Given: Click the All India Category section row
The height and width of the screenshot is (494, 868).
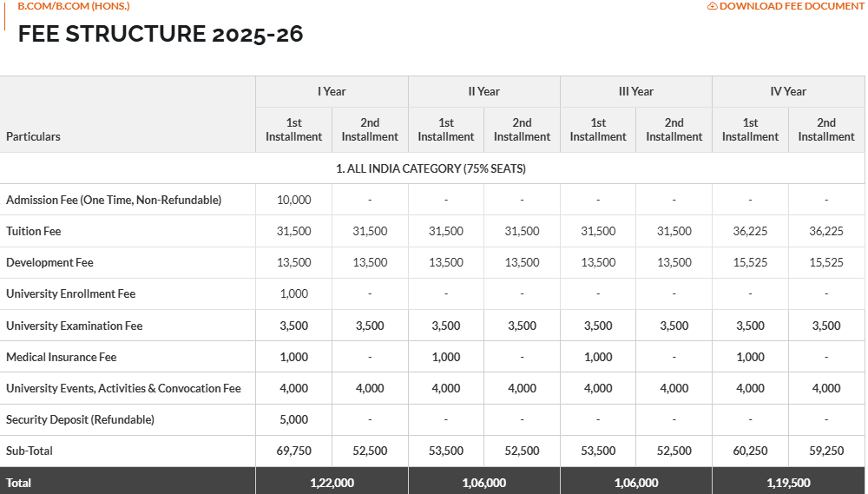Looking at the screenshot, I should (x=431, y=168).
